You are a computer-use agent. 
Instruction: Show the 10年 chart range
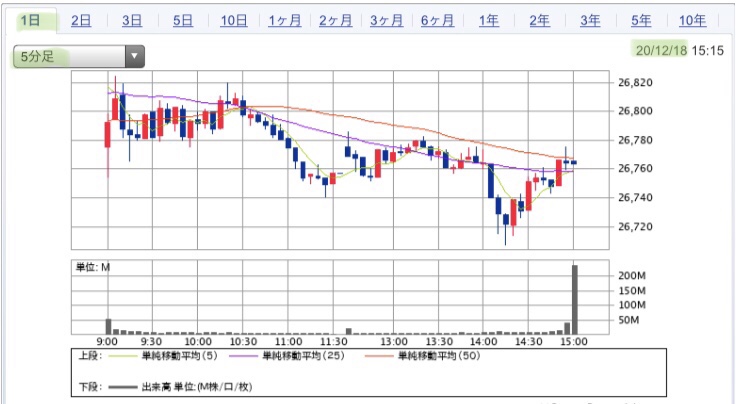[692, 21]
